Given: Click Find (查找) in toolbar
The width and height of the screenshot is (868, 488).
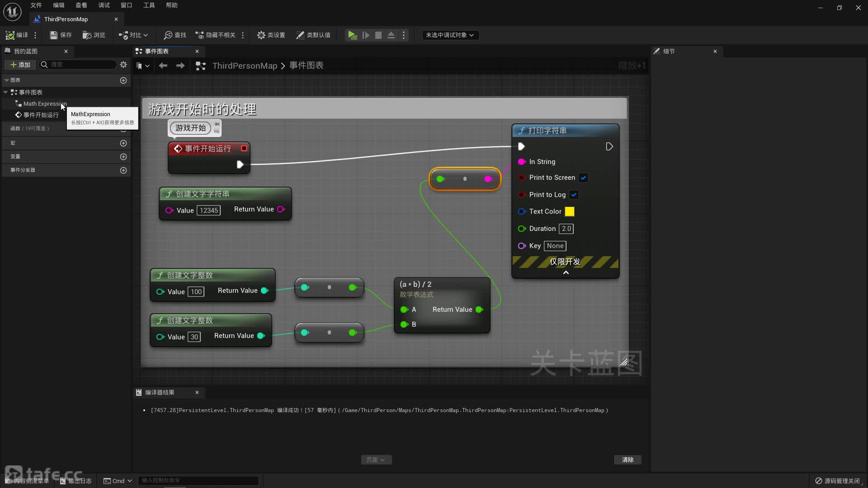Looking at the screenshot, I should click(x=175, y=35).
